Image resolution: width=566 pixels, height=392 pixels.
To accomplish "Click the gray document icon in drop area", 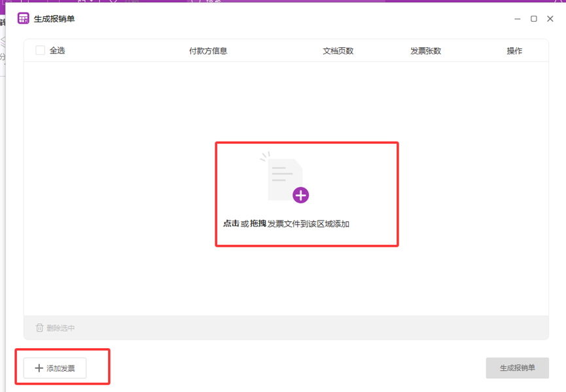I will point(285,179).
